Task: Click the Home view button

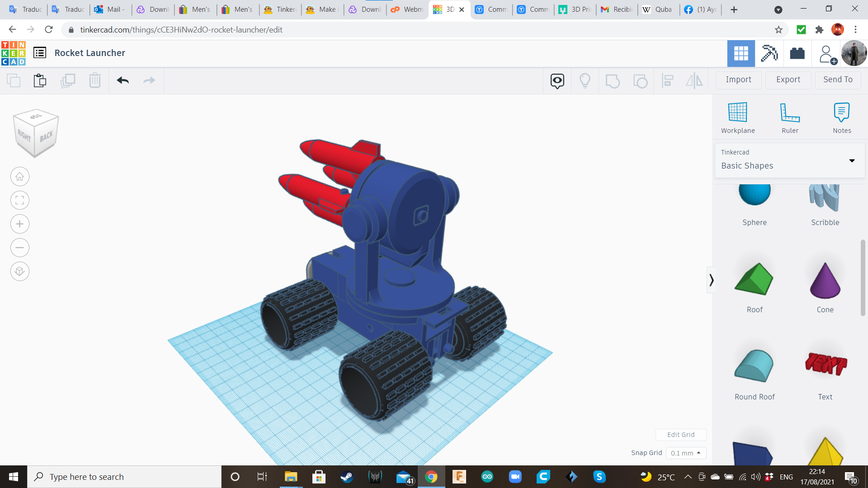Action: pos(20,177)
